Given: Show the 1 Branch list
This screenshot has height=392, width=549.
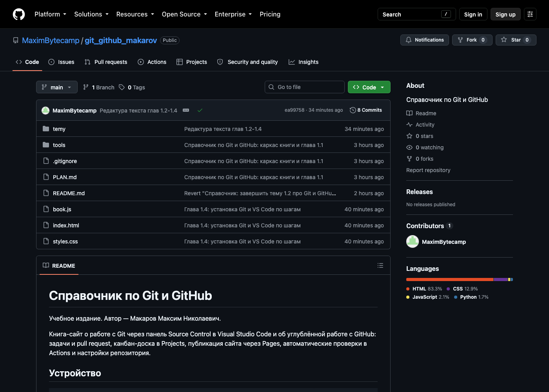Looking at the screenshot, I should (99, 87).
